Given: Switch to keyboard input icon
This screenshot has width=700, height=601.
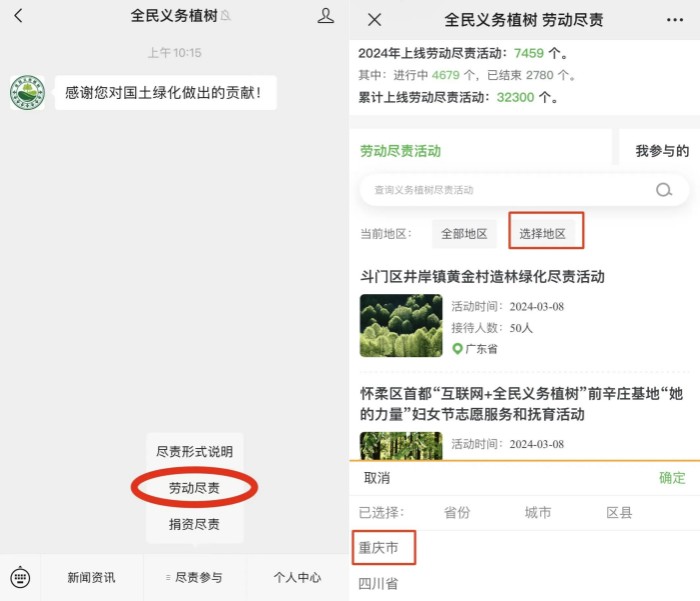Looking at the screenshot, I should 20,577.
